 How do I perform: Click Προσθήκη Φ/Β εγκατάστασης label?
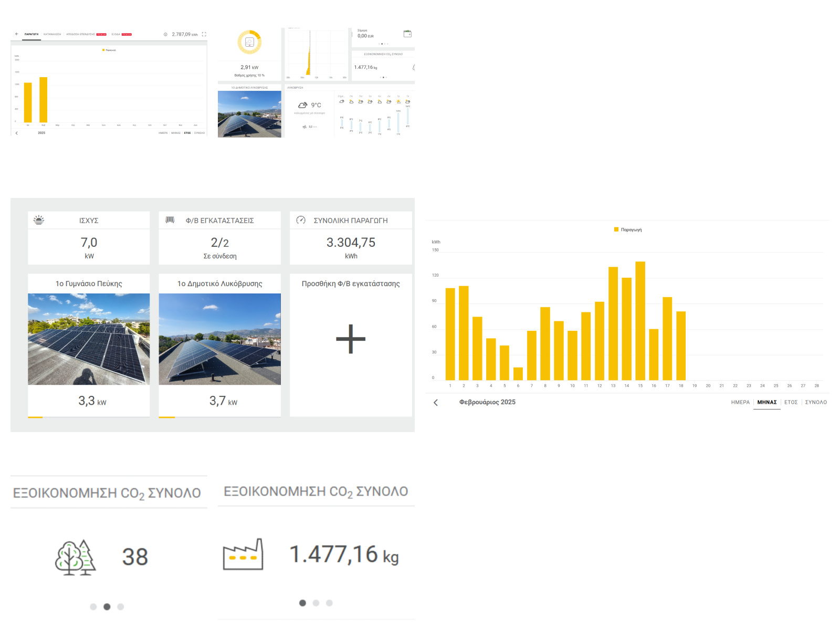pyautogui.click(x=351, y=283)
